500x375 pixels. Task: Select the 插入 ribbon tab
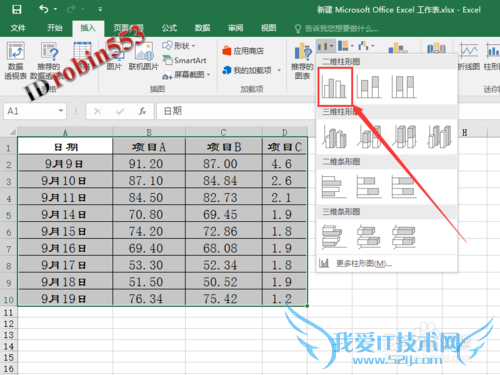pos(88,28)
